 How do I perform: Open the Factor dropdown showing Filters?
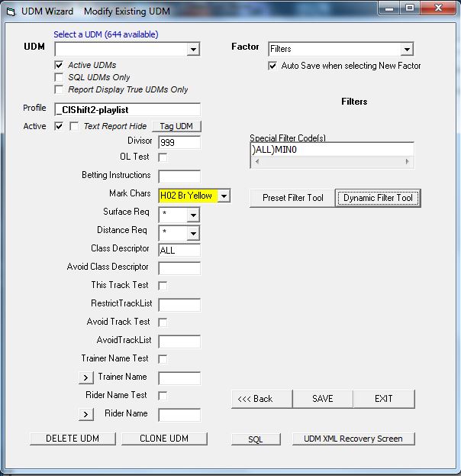coord(407,49)
